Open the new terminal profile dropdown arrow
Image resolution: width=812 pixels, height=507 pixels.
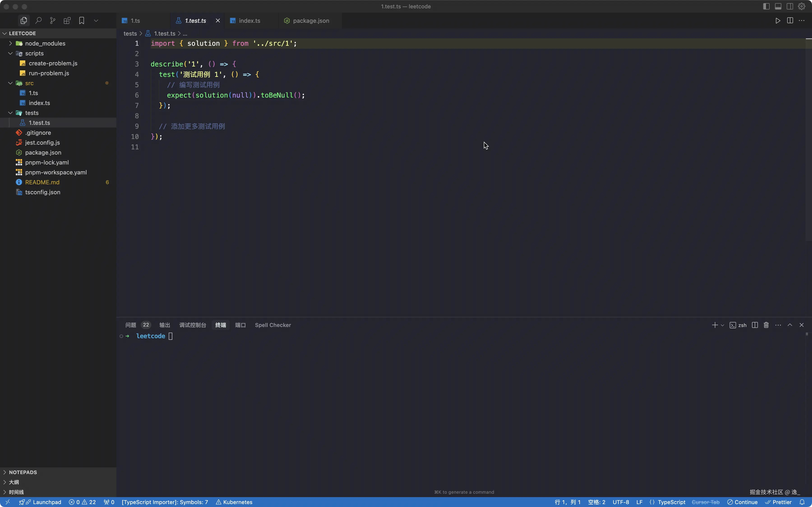722,325
